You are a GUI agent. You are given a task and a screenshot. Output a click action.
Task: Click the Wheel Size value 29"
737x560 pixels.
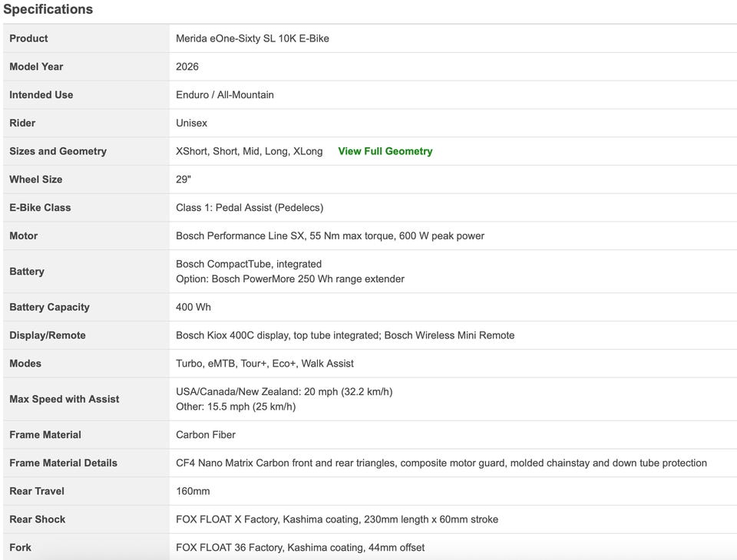pyautogui.click(x=183, y=180)
